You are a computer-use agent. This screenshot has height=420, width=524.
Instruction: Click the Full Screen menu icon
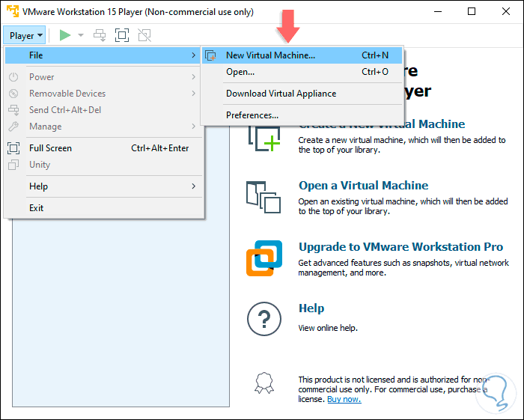point(13,148)
